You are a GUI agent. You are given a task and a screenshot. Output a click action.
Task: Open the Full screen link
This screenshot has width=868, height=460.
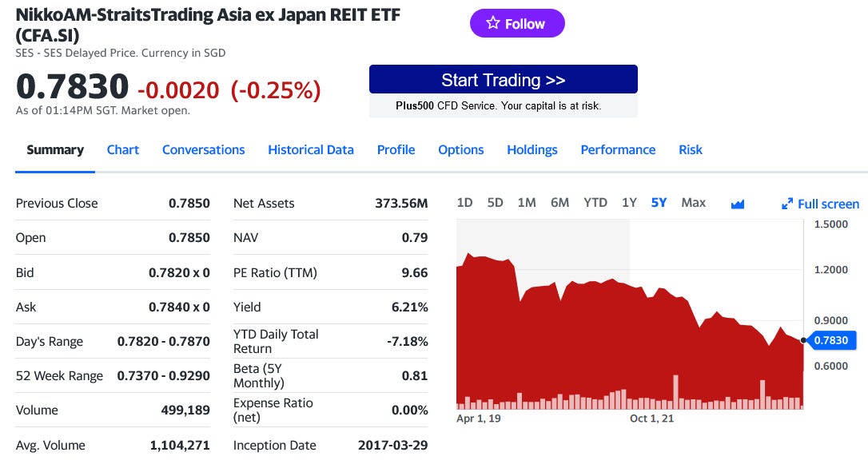coord(827,204)
